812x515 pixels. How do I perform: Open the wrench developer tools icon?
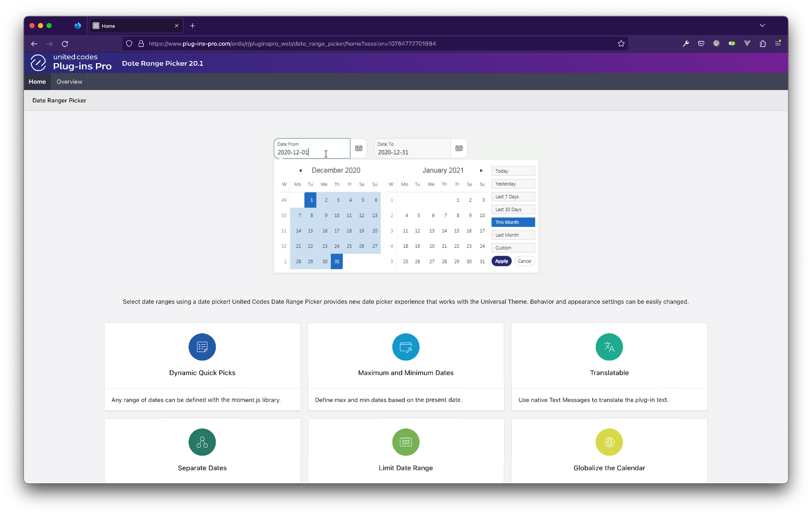tap(686, 44)
